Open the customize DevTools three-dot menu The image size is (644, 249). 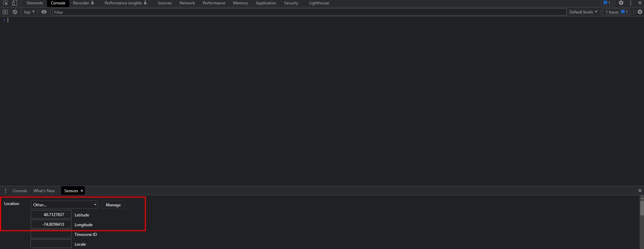point(631,3)
